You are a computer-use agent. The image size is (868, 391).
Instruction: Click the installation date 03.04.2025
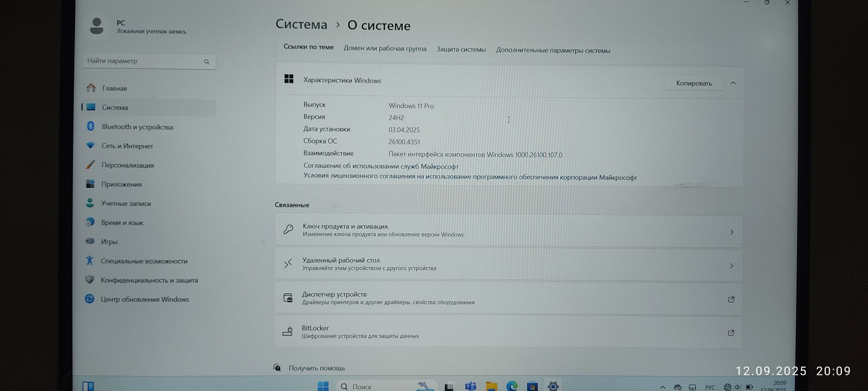pyautogui.click(x=404, y=130)
